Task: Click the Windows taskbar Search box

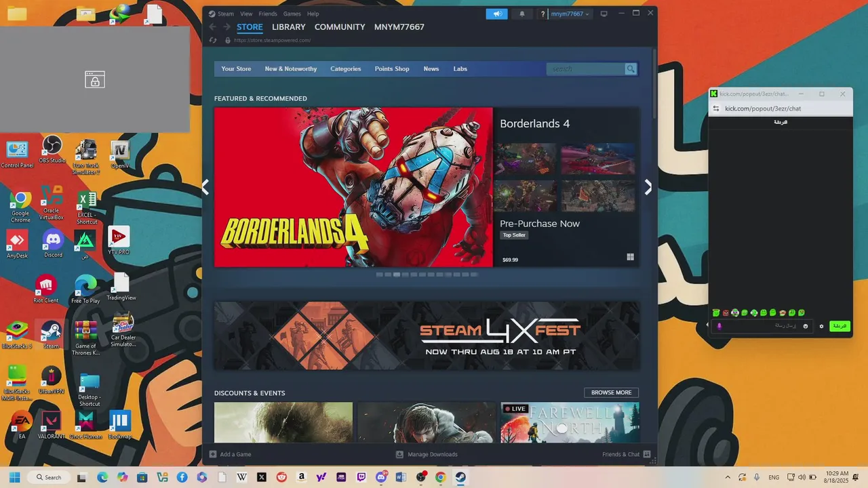Action: [x=49, y=477]
